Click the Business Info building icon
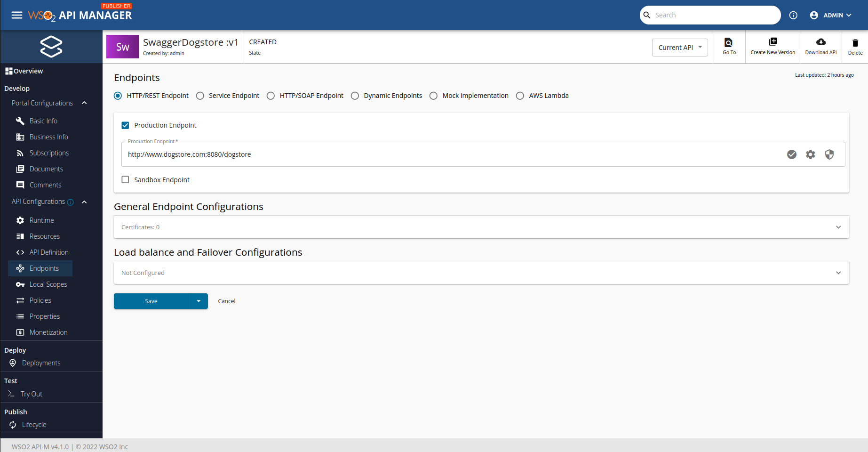 coord(20,137)
